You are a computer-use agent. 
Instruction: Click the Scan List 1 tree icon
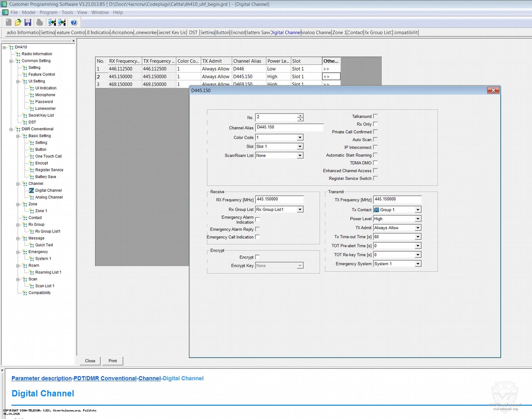point(32,286)
